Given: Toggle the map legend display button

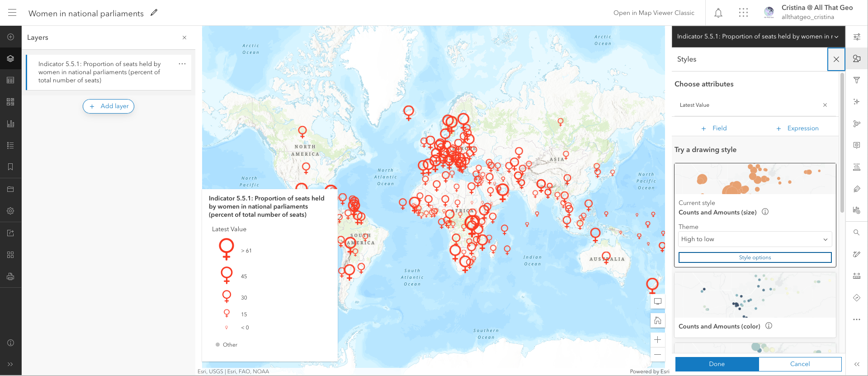Looking at the screenshot, I should (x=658, y=301).
